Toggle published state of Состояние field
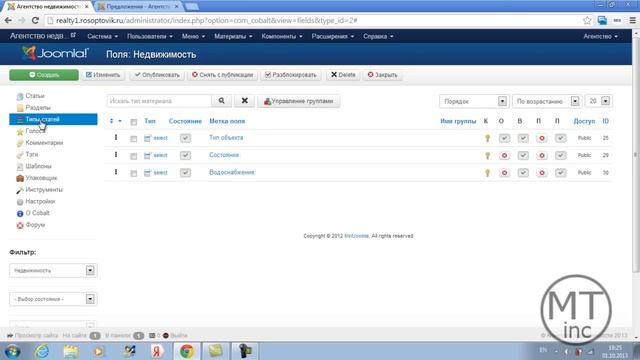The width and height of the screenshot is (640, 360). click(185, 155)
